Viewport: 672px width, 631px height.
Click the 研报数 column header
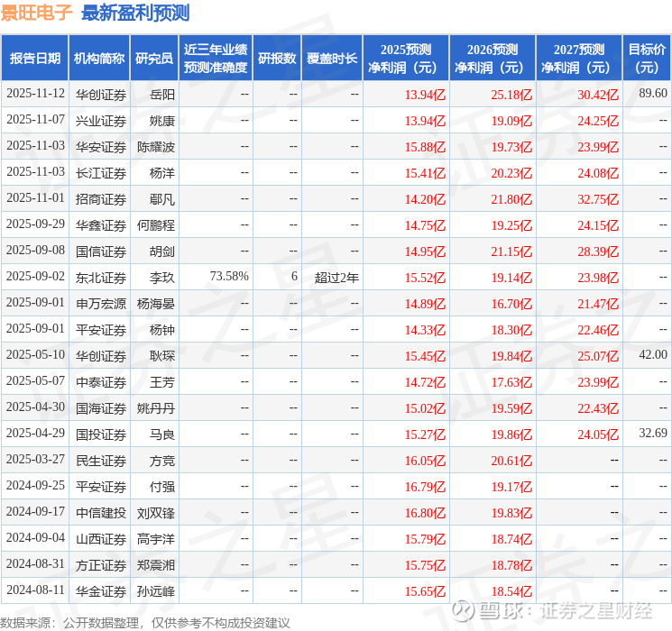277,59
